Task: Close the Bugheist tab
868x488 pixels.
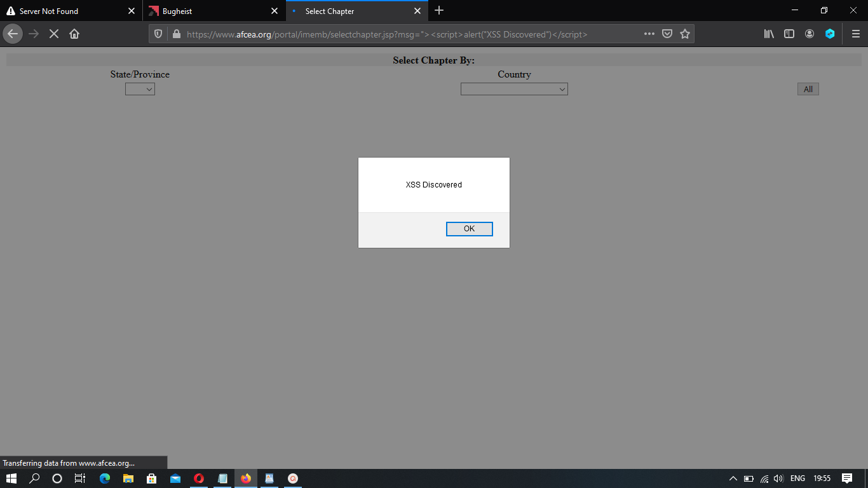Action: [275, 11]
